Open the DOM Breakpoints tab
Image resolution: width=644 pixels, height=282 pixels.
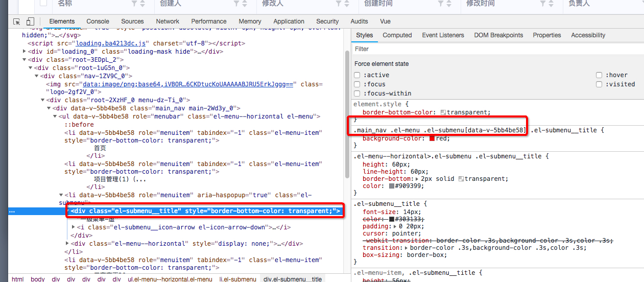click(498, 35)
